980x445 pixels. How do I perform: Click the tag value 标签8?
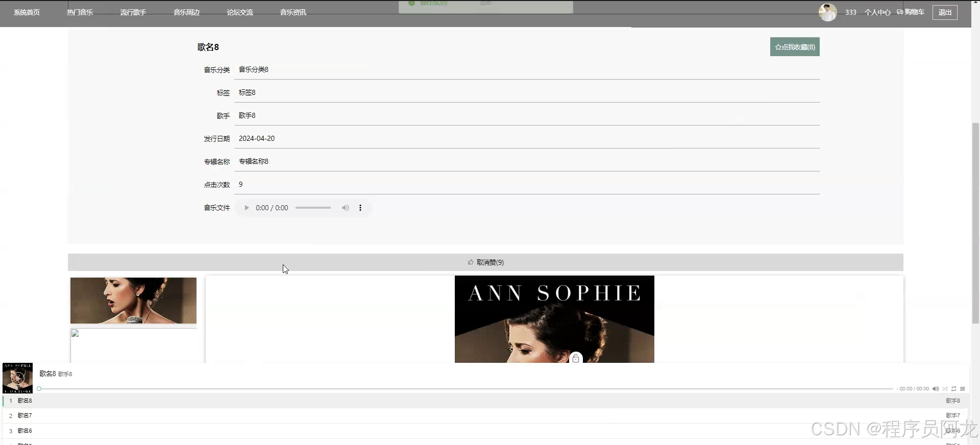[247, 92]
